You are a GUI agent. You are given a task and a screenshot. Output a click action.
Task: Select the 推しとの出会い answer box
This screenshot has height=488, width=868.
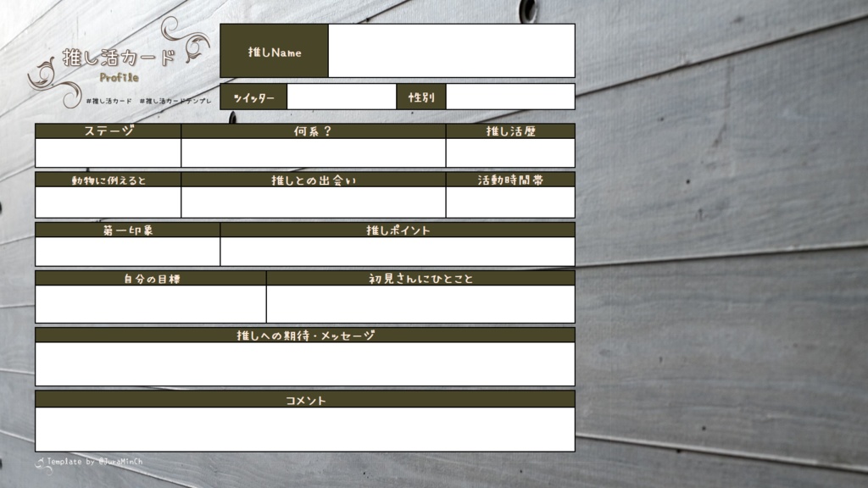point(314,202)
